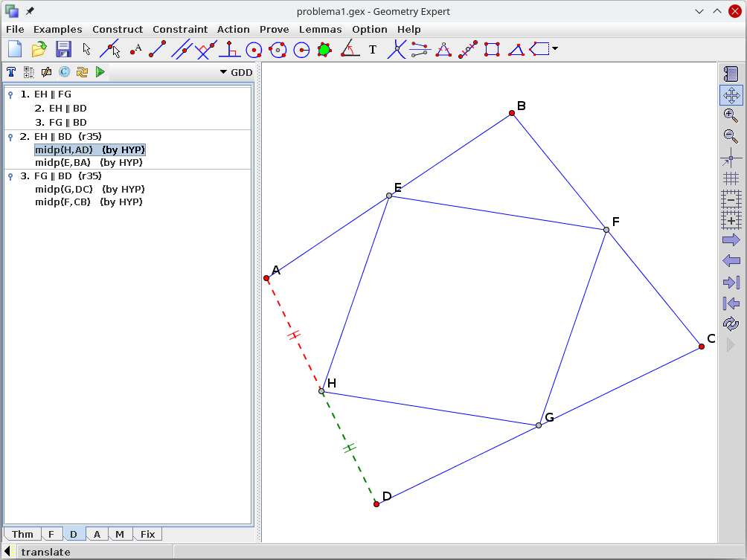
Task: Select the row midp(F,CB) (by HYP)
Action: pos(89,202)
